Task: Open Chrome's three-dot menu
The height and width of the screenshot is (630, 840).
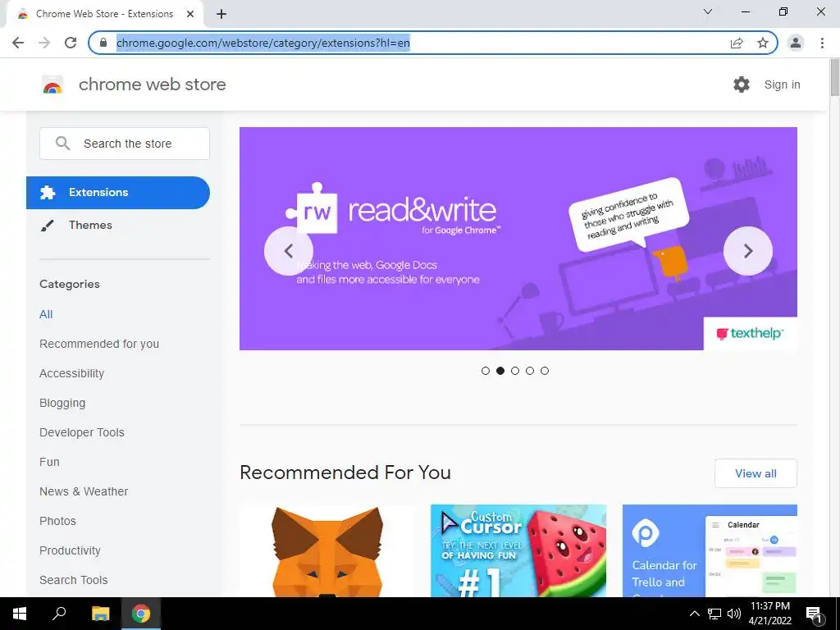Action: click(x=822, y=43)
